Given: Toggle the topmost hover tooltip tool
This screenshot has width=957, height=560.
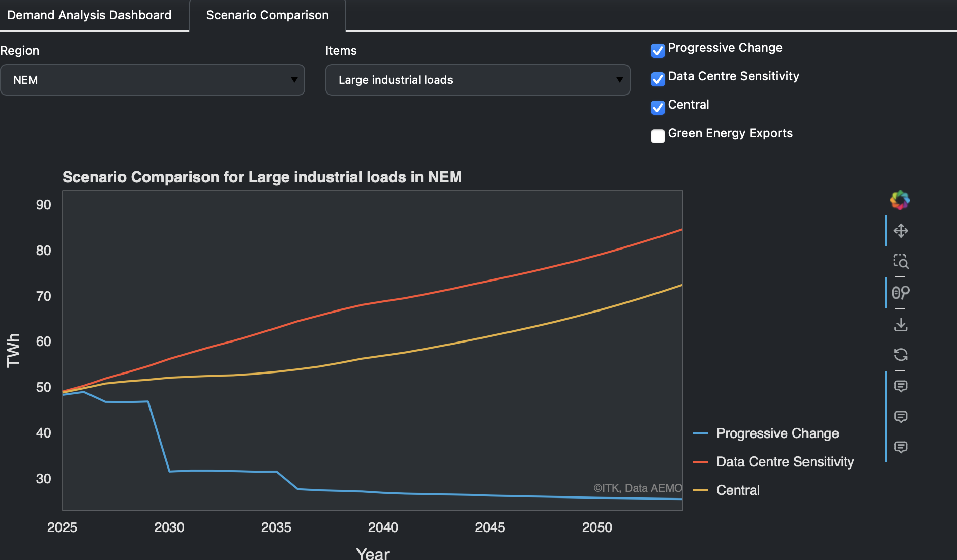Looking at the screenshot, I should 901,386.
